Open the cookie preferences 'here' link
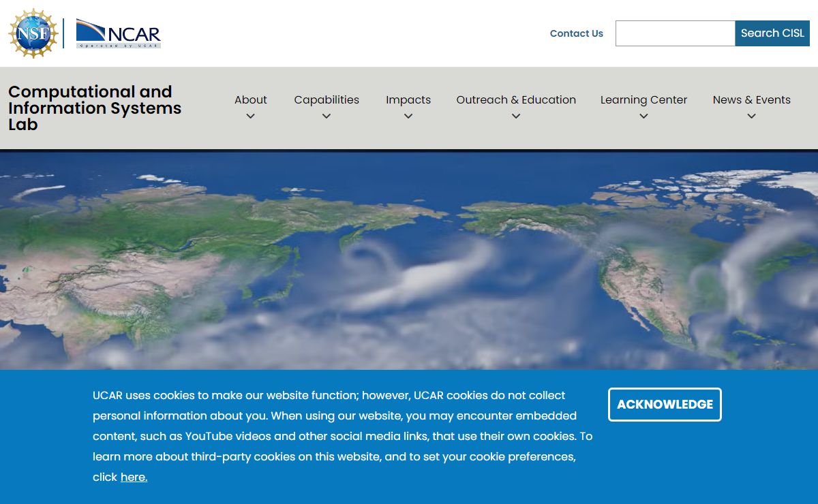This screenshot has width=818, height=504. pyautogui.click(x=134, y=477)
